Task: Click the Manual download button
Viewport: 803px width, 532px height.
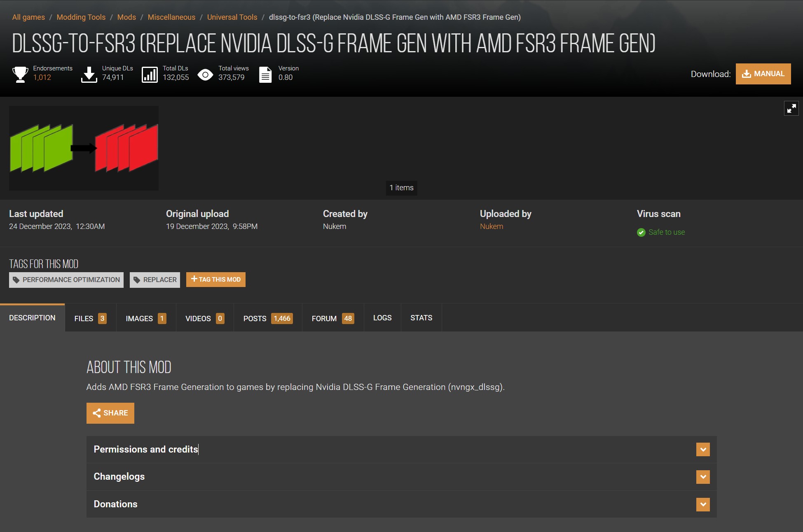Action: click(763, 74)
